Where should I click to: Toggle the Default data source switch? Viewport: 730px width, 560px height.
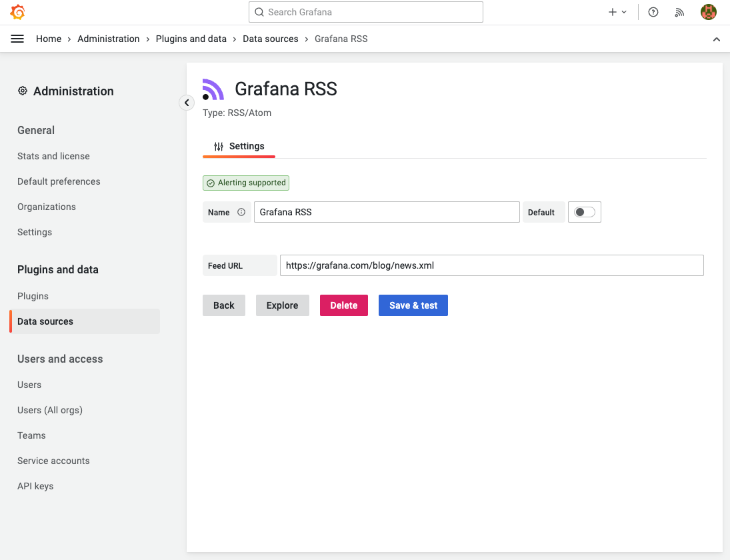(584, 212)
